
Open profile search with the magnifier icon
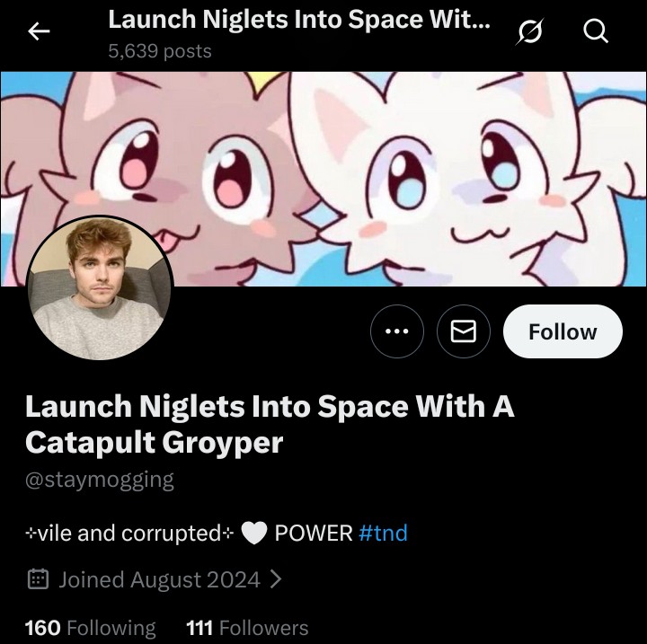point(596,32)
